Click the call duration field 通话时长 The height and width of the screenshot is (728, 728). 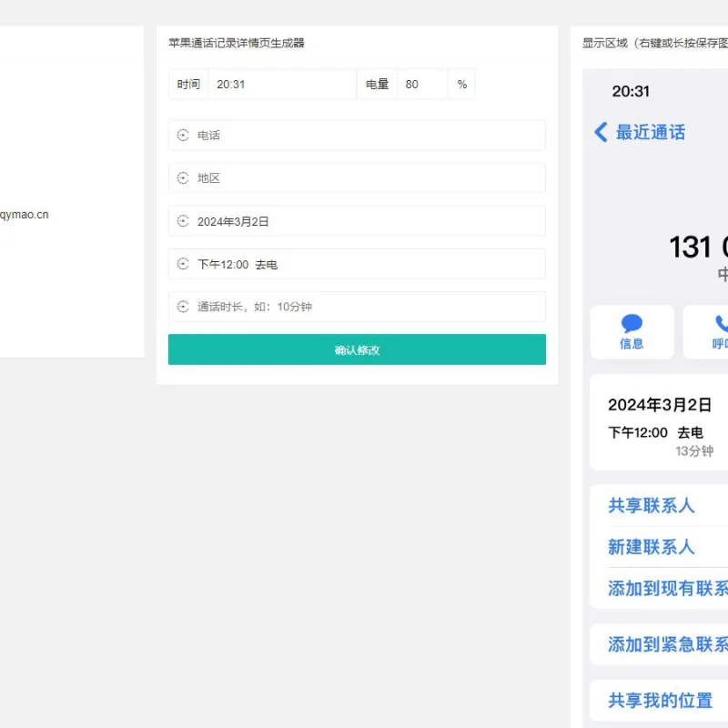tap(357, 307)
